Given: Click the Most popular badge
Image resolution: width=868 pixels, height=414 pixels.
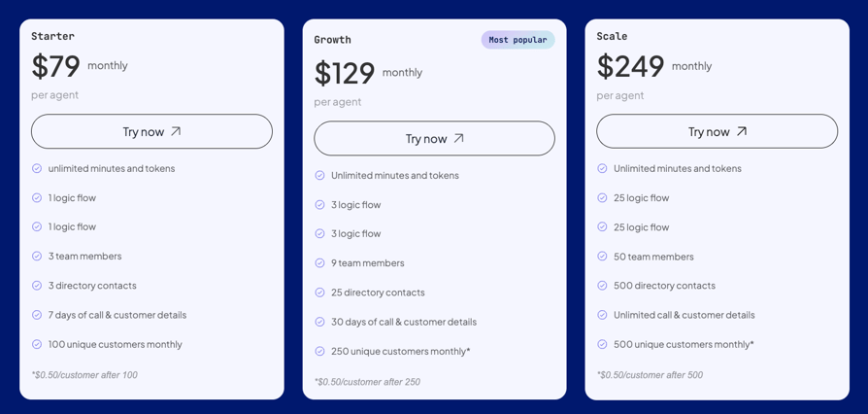Looking at the screenshot, I should point(517,40).
